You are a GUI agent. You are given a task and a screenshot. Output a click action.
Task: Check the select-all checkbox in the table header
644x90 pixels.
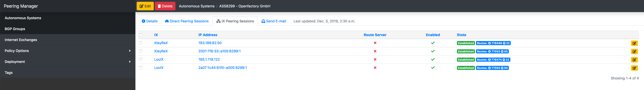tap(141, 35)
